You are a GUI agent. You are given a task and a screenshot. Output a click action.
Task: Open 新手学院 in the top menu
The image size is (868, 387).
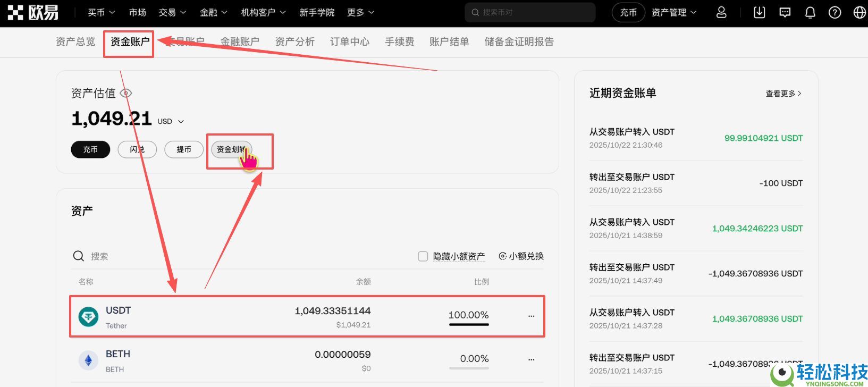[x=317, y=12]
